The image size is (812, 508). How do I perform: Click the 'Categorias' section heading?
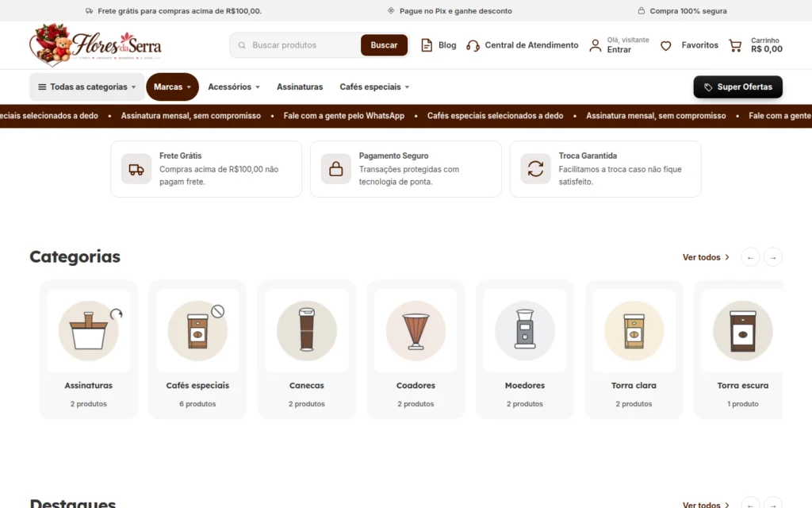click(75, 256)
